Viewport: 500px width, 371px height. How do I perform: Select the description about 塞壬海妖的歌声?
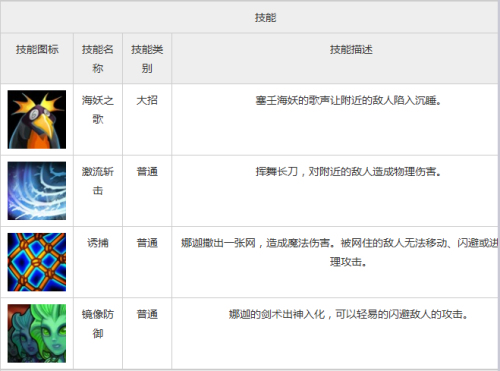(348, 100)
